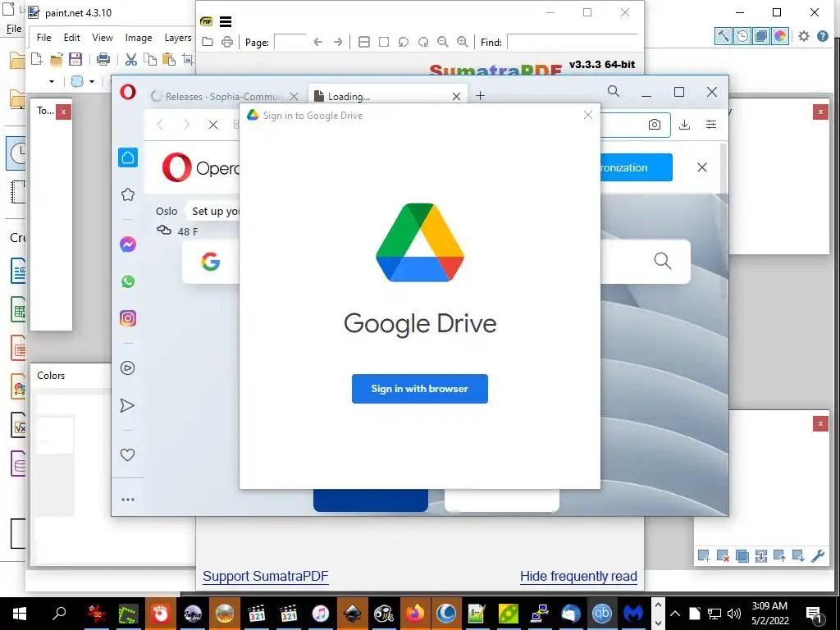This screenshot has height=630, width=840.
Task: Click paint.net Add New Layer icon
Action: 704,556
